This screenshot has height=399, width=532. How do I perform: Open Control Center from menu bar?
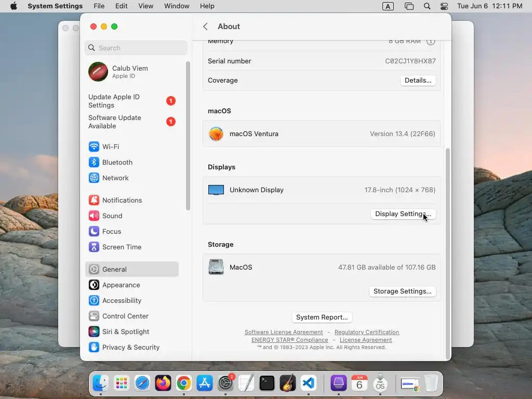(x=444, y=6)
